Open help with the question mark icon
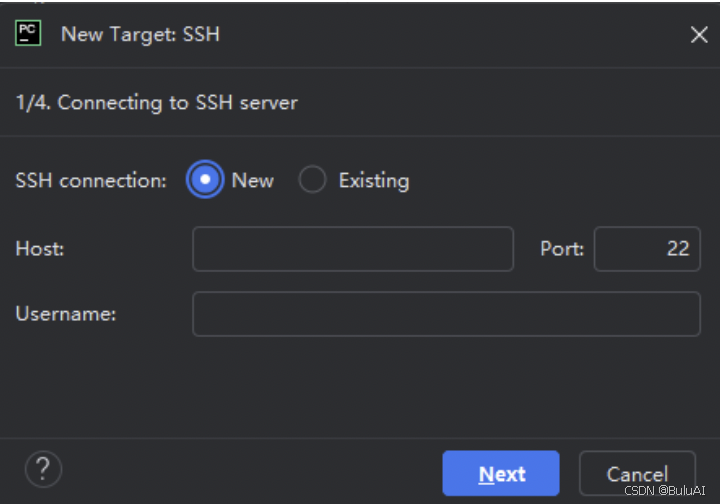 [x=43, y=469]
